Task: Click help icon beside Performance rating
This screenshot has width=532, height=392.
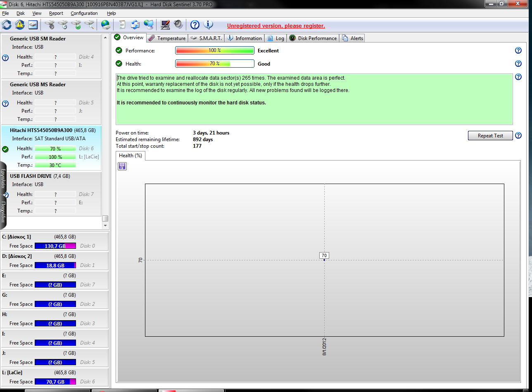Action: click(518, 50)
